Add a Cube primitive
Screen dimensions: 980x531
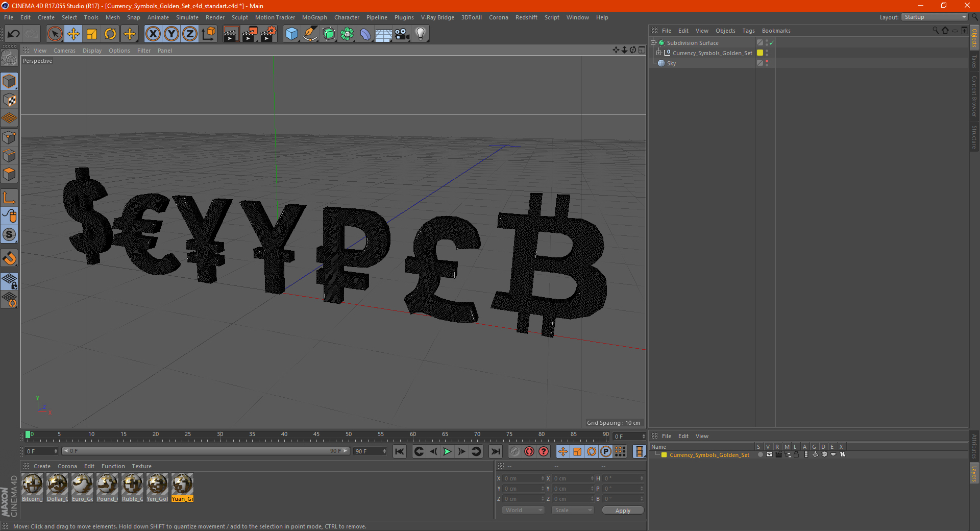[291, 34]
